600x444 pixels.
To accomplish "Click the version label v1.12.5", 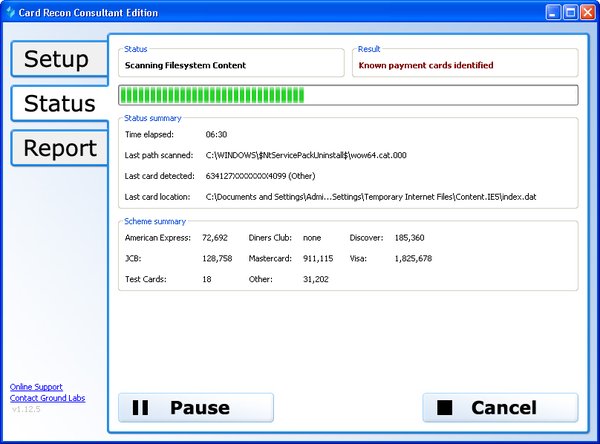I will click(x=26, y=409).
